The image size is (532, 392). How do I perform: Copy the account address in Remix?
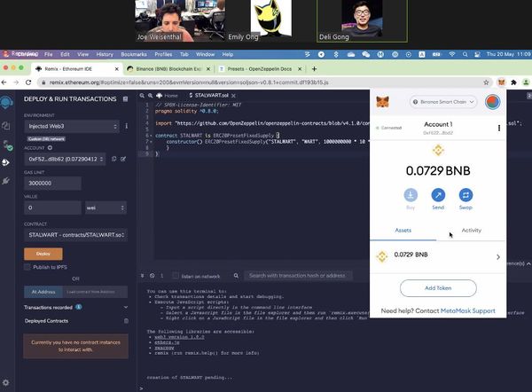114,158
